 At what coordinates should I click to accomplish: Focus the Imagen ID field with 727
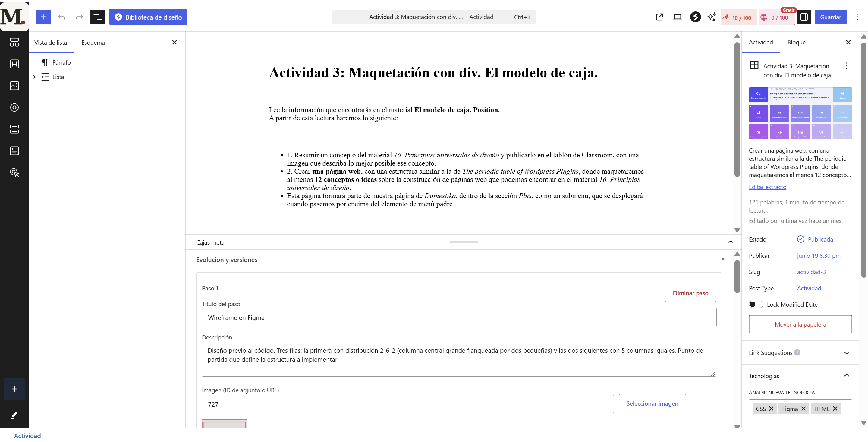[x=408, y=404]
